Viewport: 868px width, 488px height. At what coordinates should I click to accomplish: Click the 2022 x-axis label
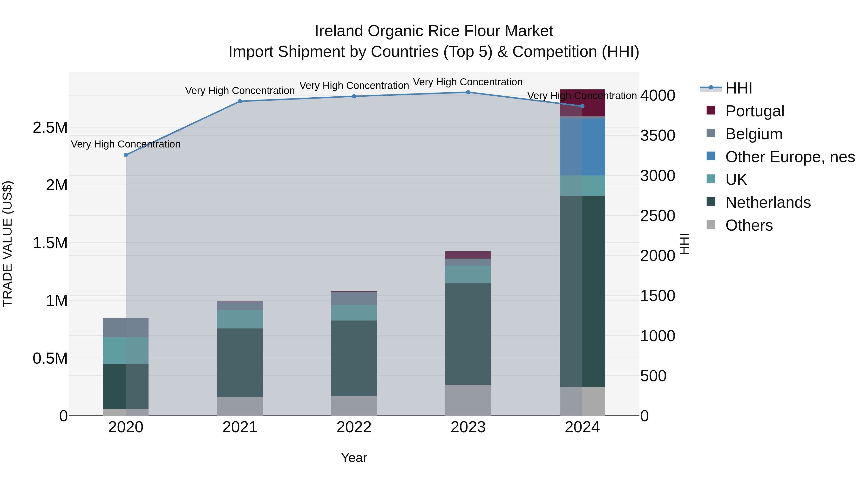pos(354,427)
